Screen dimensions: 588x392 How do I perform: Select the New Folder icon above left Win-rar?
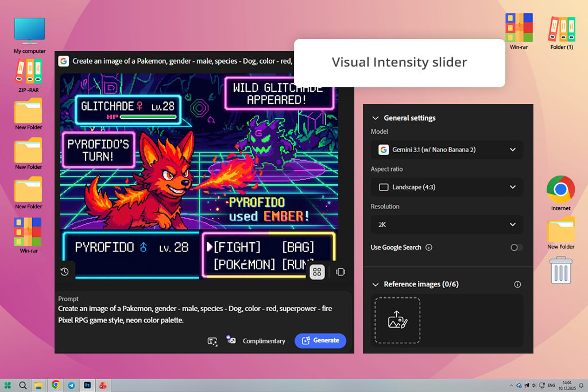[x=29, y=193]
